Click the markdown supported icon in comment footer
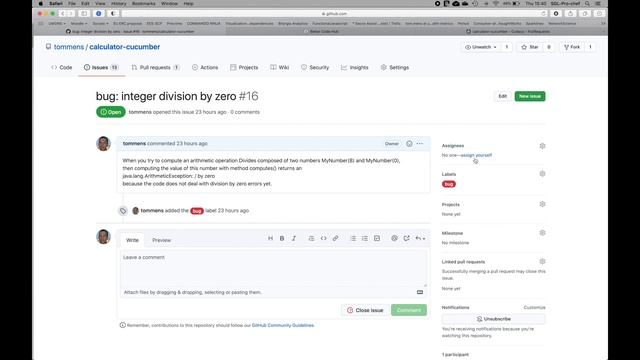This screenshot has width=640, height=360. click(x=420, y=292)
